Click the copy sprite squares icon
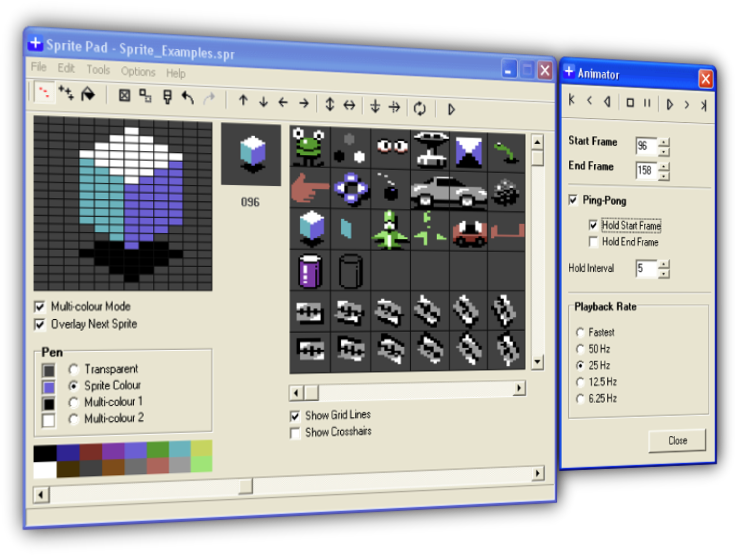Viewport: 735px width, 555px height. pos(145,96)
